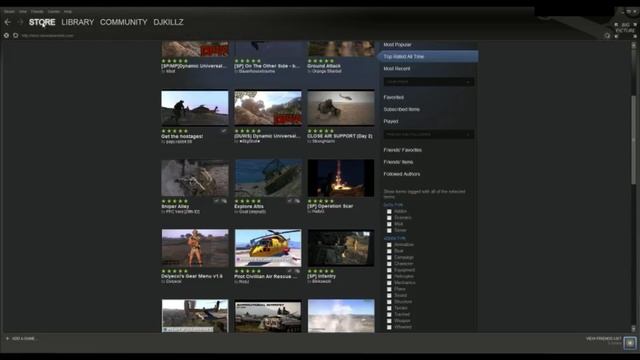The width and height of the screenshot is (640, 360).
Task: Open the Explore Altis thumbnail
Action: pyautogui.click(x=268, y=178)
